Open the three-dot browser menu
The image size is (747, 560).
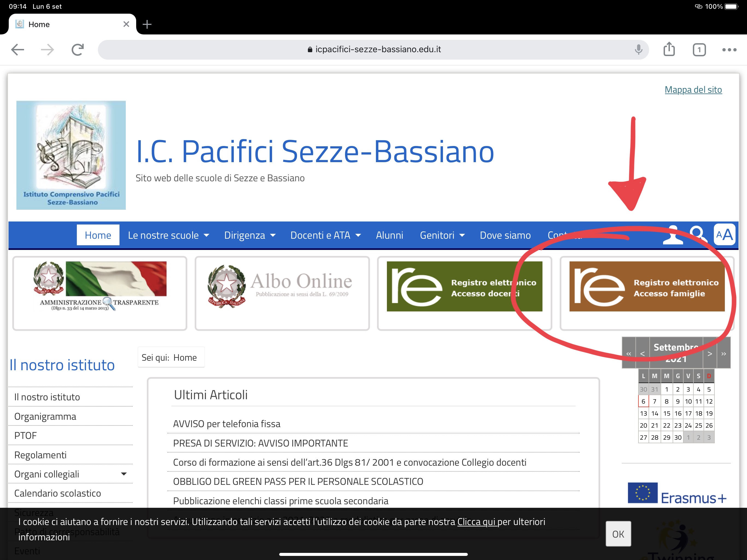(x=729, y=50)
